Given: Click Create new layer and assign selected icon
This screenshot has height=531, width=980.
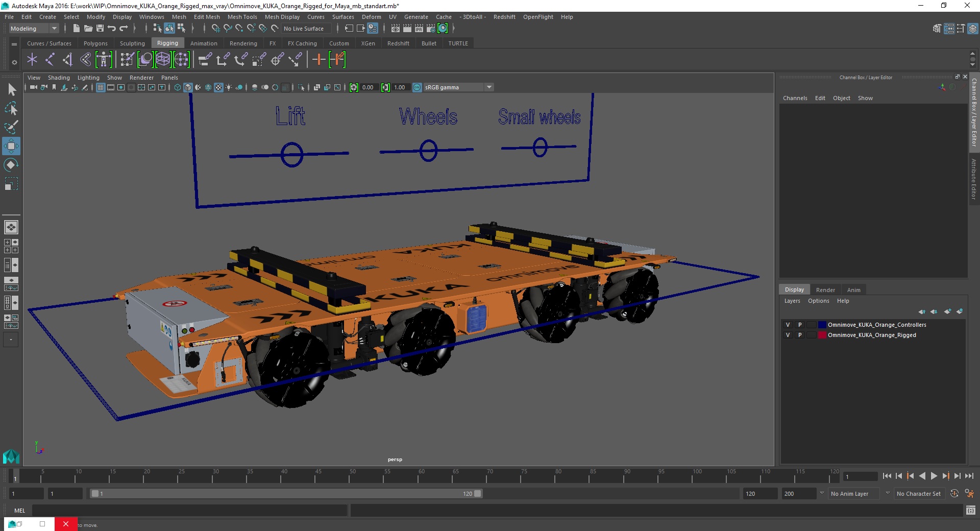Looking at the screenshot, I should click(x=960, y=311).
